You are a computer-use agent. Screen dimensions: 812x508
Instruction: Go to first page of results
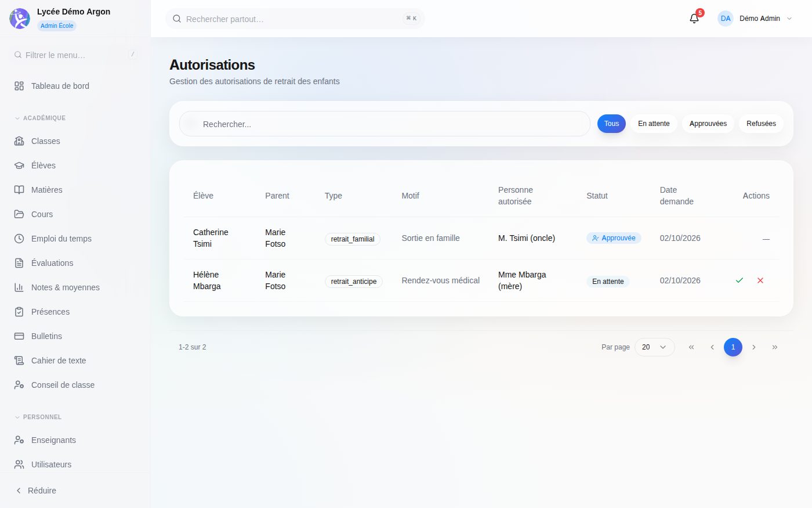691,347
